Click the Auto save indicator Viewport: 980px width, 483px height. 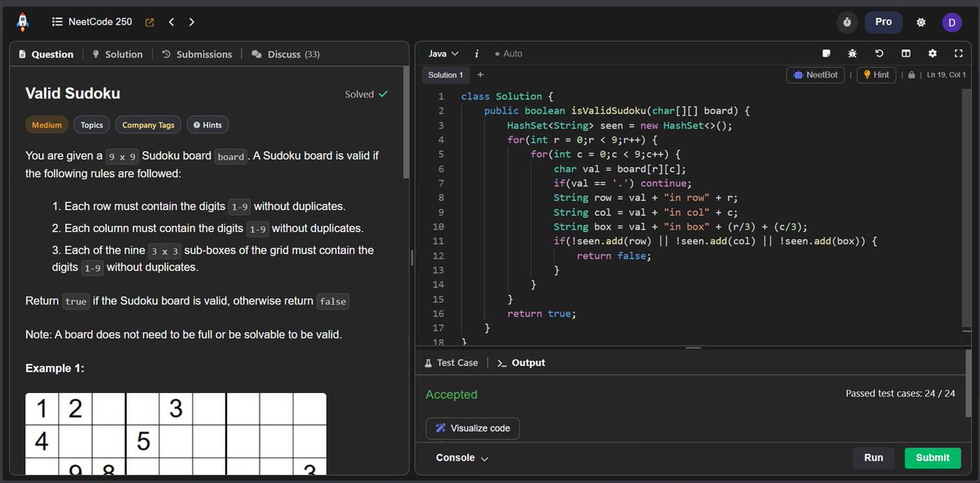[508, 53]
